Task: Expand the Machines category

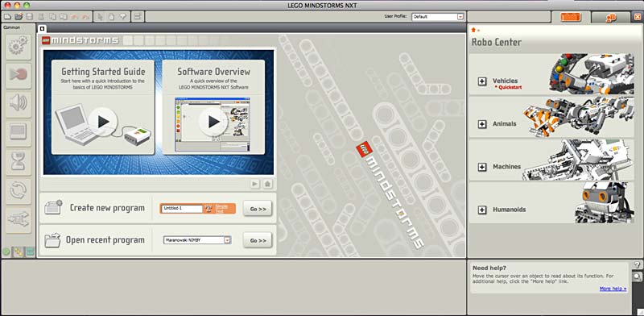Action: pyautogui.click(x=482, y=167)
